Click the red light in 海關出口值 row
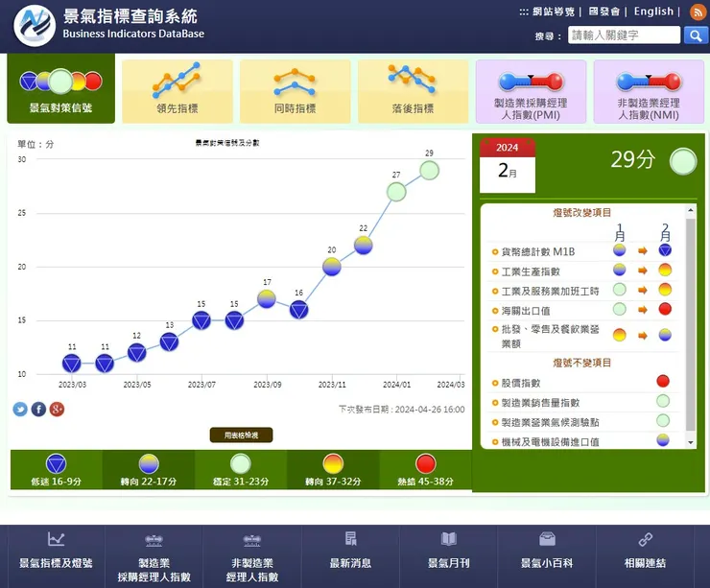Screen dimensions: 710x588 (665, 309)
